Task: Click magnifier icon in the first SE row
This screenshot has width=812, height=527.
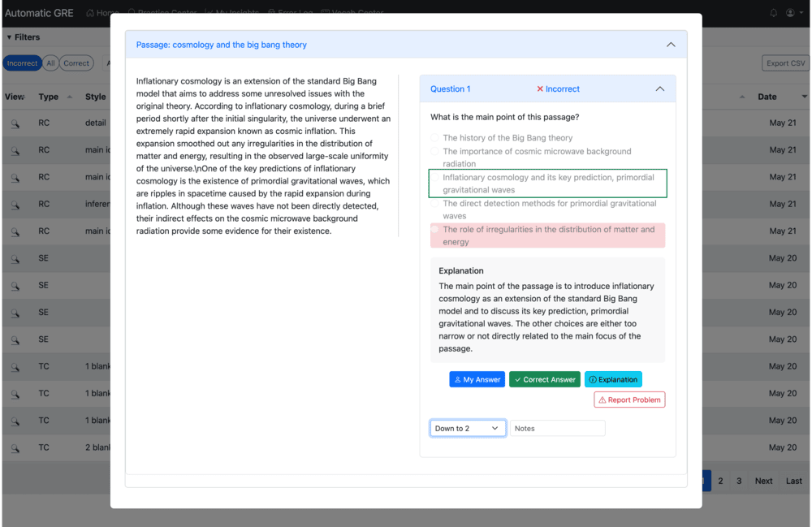Action: (x=15, y=258)
